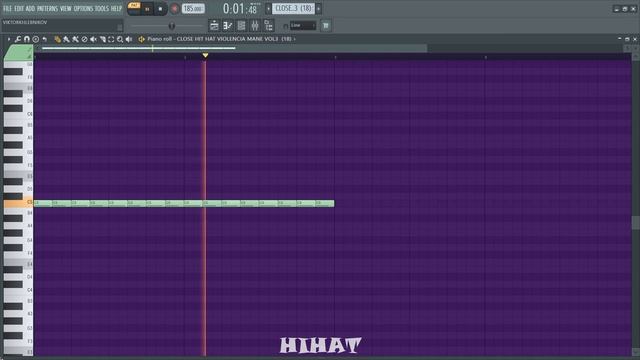Select the Slice tool
Image resolution: width=640 pixels, height=360 pixels.
pos(102,39)
